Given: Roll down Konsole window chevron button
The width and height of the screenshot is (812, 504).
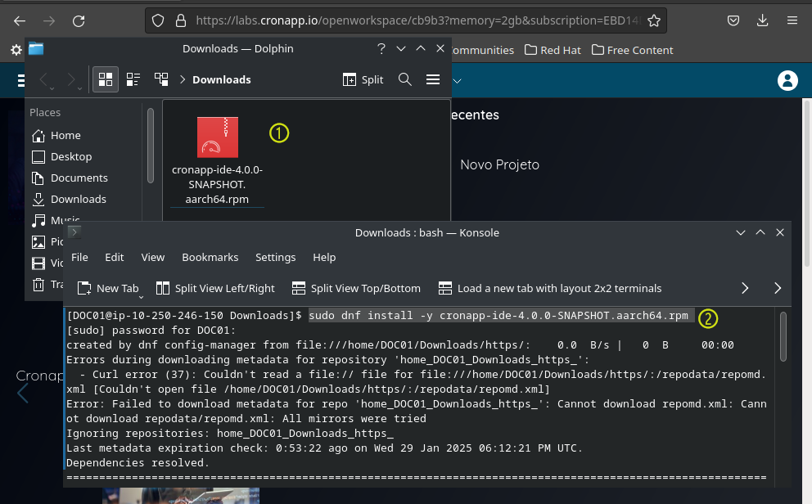Looking at the screenshot, I should (x=741, y=233).
